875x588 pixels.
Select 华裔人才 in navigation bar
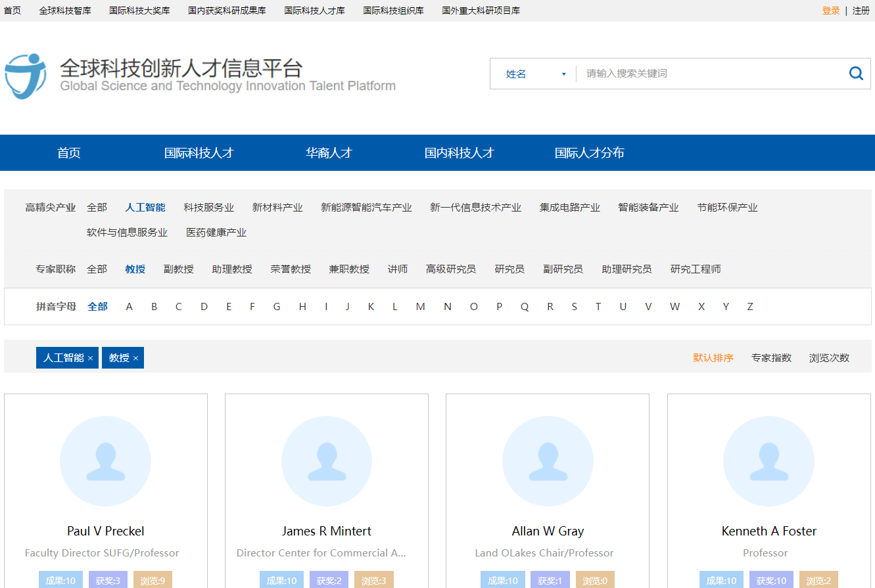click(329, 153)
